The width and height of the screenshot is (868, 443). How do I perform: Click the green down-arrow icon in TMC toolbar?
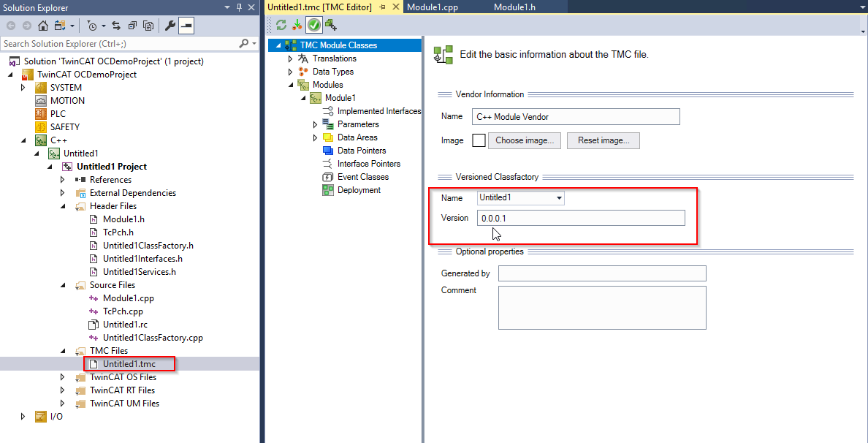pos(297,24)
